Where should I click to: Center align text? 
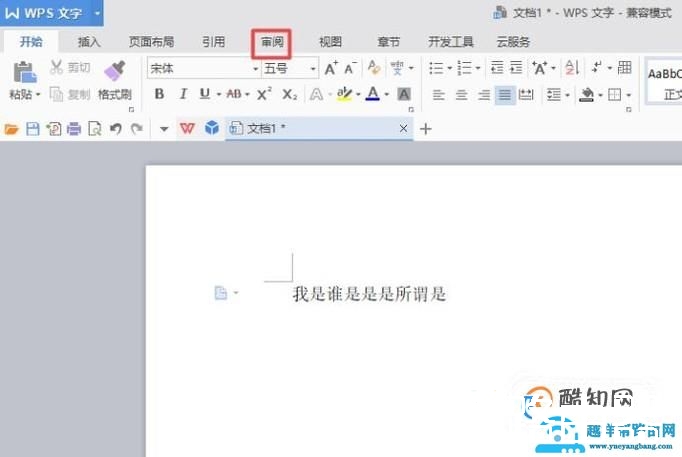pos(461,95)
